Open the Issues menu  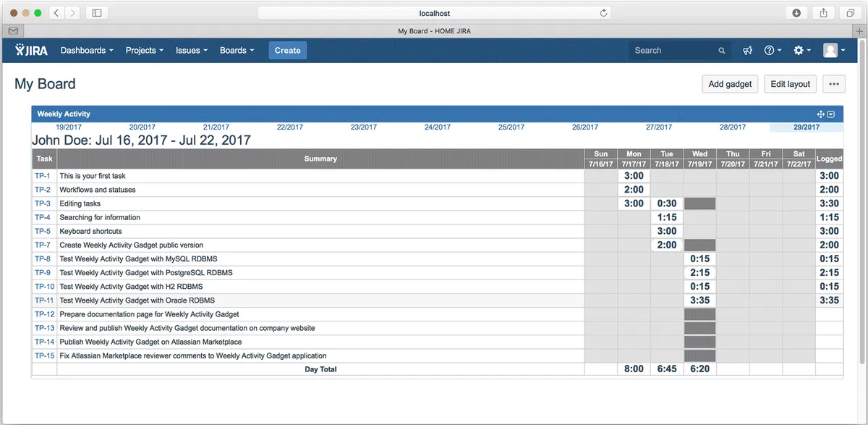tap(192, 50)
